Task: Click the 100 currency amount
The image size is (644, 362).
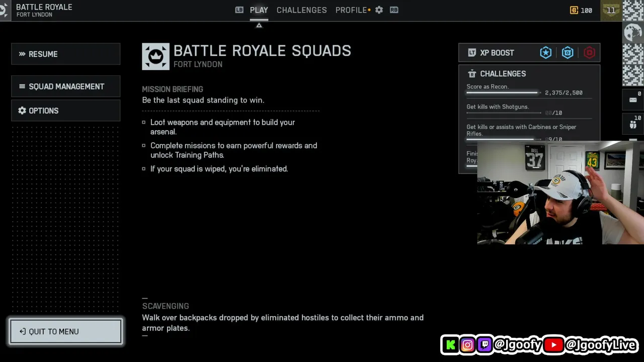Action: click(586, 10)
